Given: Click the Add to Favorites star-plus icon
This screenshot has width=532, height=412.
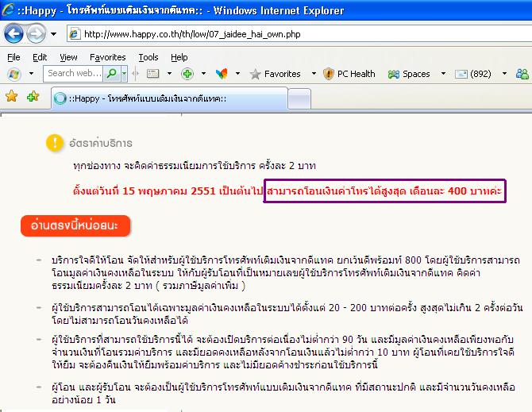Looking at the screenshot, I should tap(33, 97).
